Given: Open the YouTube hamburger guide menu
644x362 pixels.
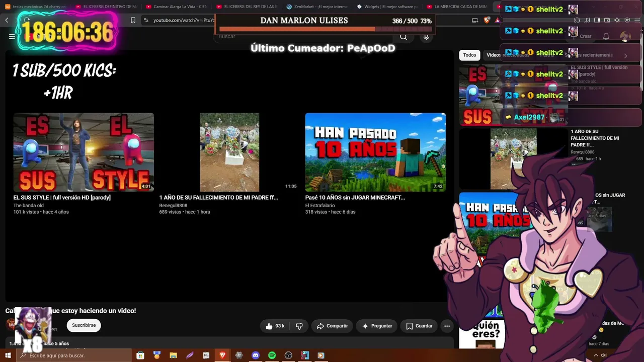Looking at the screenshot, I should [x=12, y=36].
